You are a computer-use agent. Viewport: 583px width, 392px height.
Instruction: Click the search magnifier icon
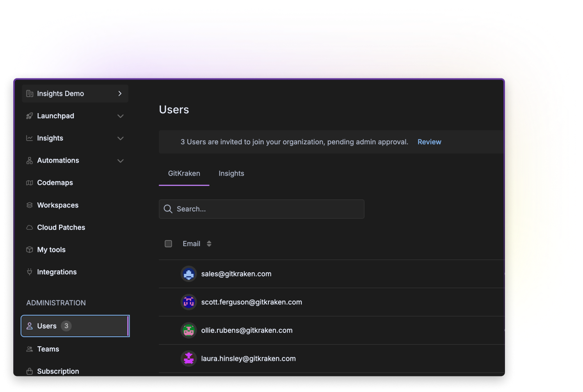(x=168, y=209)
